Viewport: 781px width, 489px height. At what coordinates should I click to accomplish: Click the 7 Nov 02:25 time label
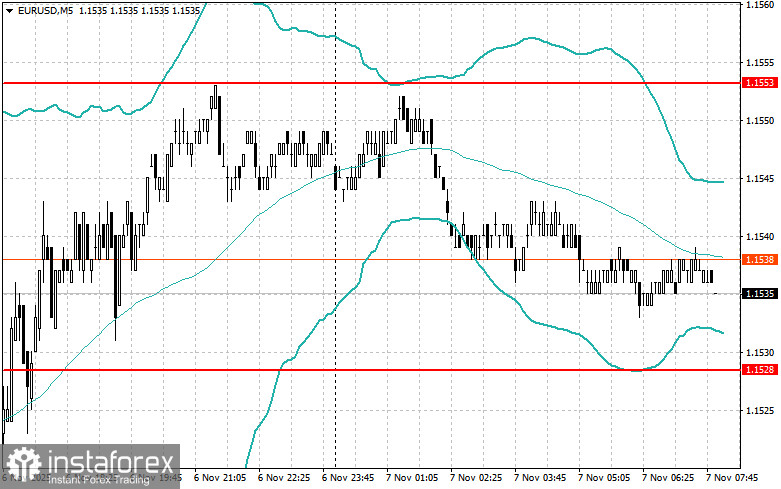[x=476, y=478]
